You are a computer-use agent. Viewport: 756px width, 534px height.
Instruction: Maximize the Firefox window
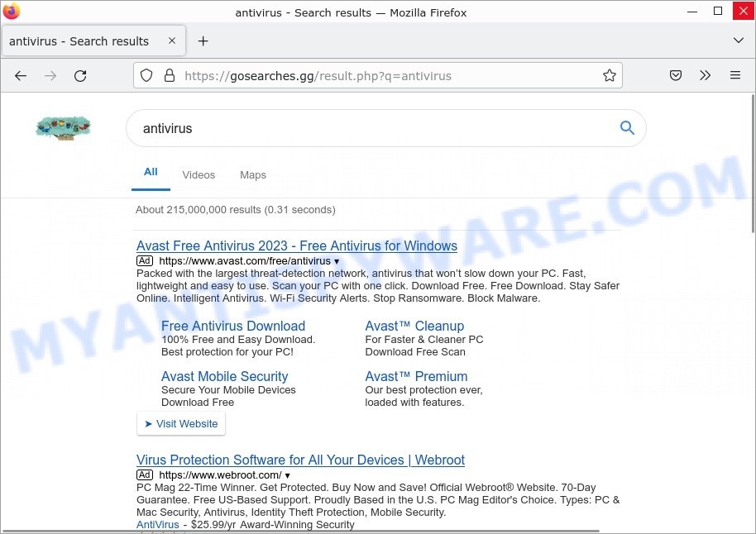click(718, 11)
